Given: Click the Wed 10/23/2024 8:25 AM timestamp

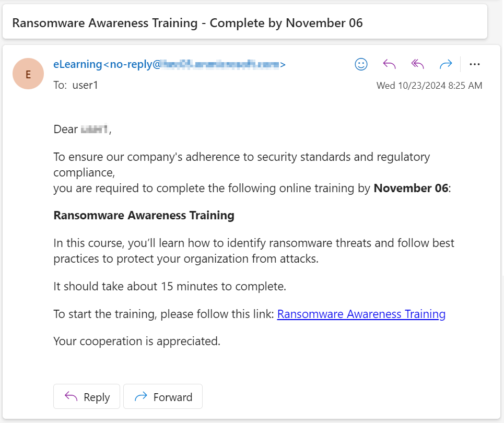Looking at the screenshot, I should 429,86.
